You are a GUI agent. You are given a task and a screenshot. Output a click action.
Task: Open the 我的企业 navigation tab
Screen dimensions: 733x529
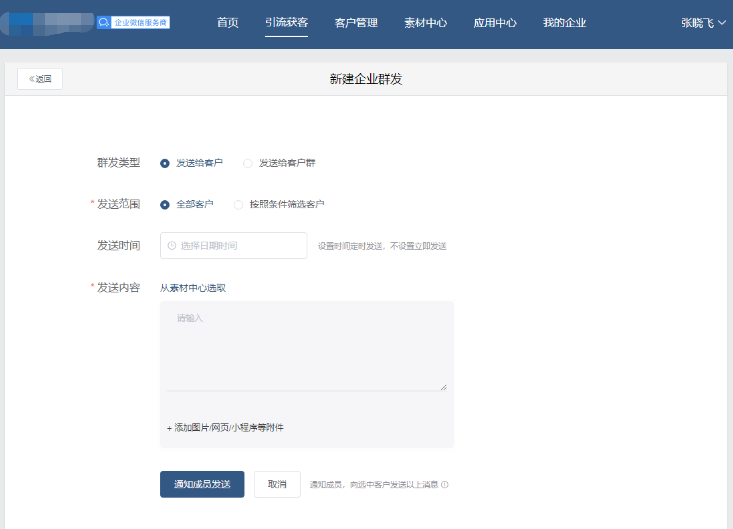click(x=564, y=23)
